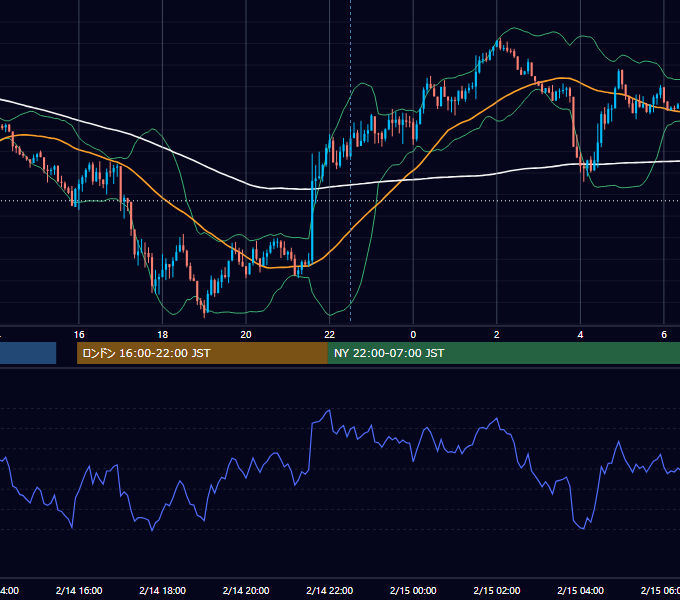Click hour label 2 on price chart axis
Image resolution: width=680 pixels, height=600 pixels.
tap(497, 335)
